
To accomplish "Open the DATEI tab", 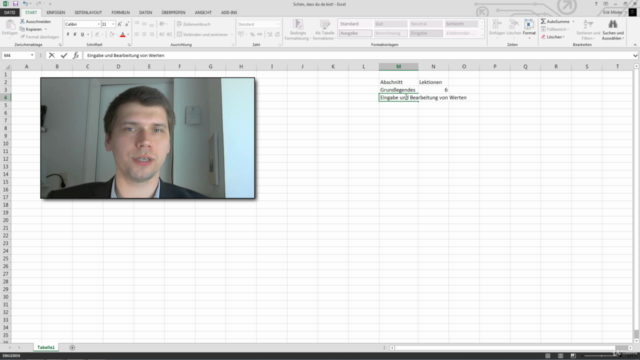I will click(x=9, y=12).
